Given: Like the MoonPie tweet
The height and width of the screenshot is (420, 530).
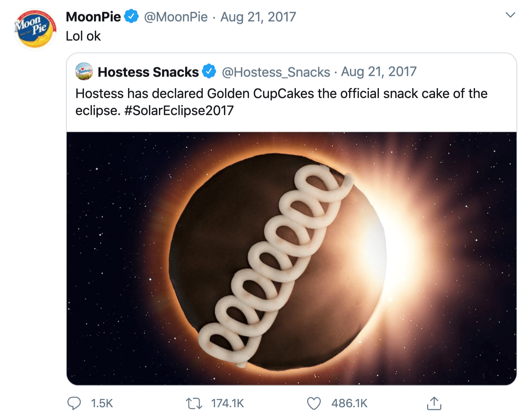Looking at the screenshot, I should [x=314, y=403].
